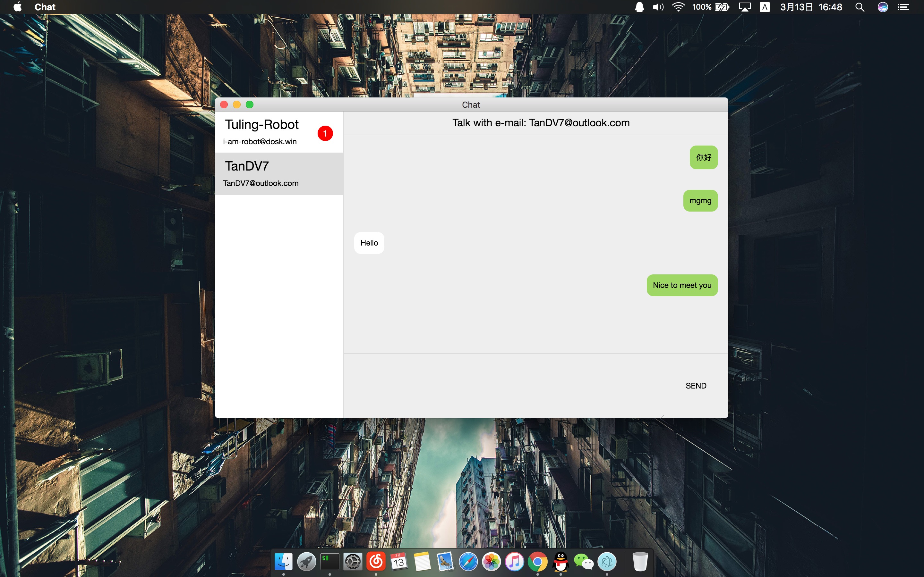
Task: Open Notification Center list icon
Action: pos(903,7)
